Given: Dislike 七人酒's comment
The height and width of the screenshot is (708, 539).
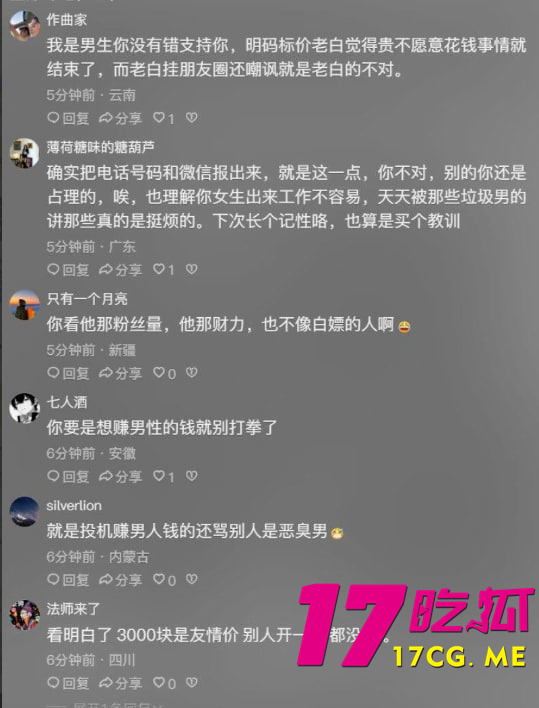Looking at the screenshot, I should point(192,476).
